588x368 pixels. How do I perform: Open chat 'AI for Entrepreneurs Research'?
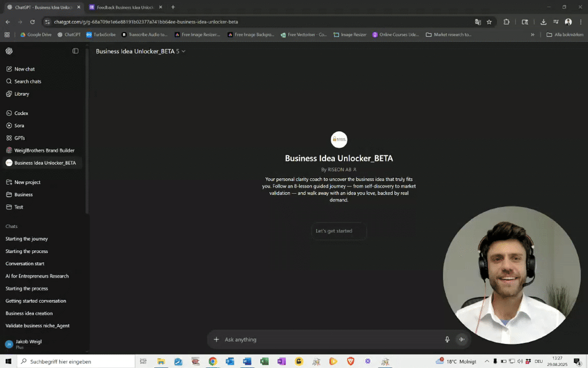pos(37,276)
